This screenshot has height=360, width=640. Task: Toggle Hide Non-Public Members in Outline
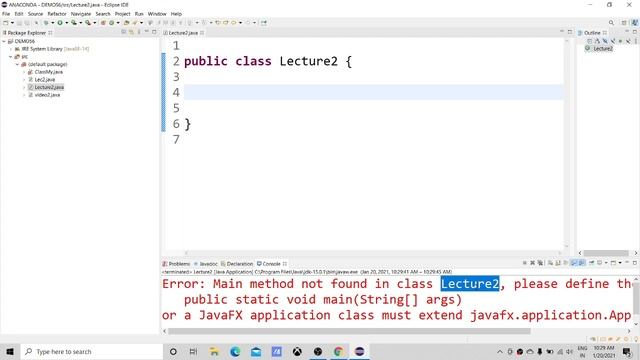[620, 41]
